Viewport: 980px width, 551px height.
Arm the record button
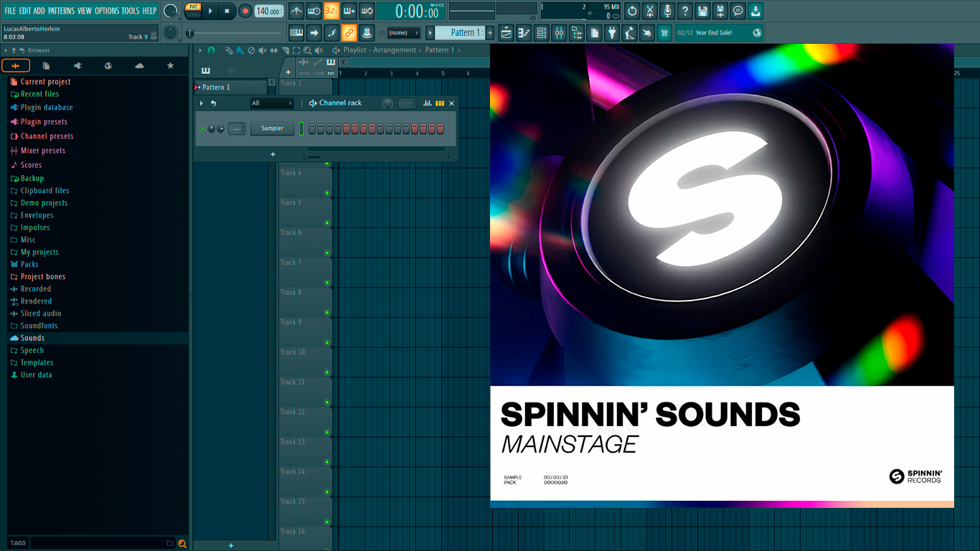(x=245, y=11)
